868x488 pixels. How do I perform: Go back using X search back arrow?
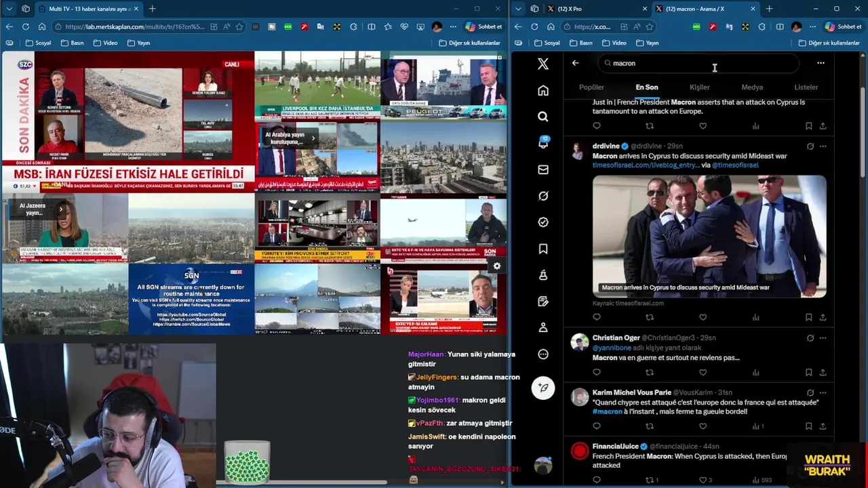tap(575, 63)
